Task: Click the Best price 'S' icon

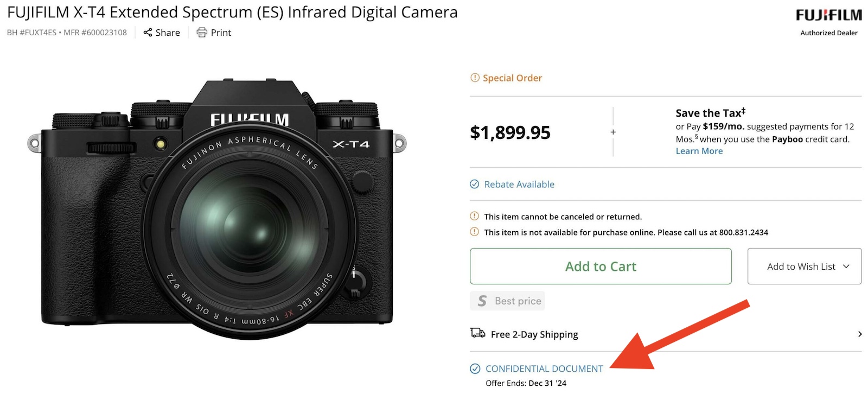Action: pos(482,301)
